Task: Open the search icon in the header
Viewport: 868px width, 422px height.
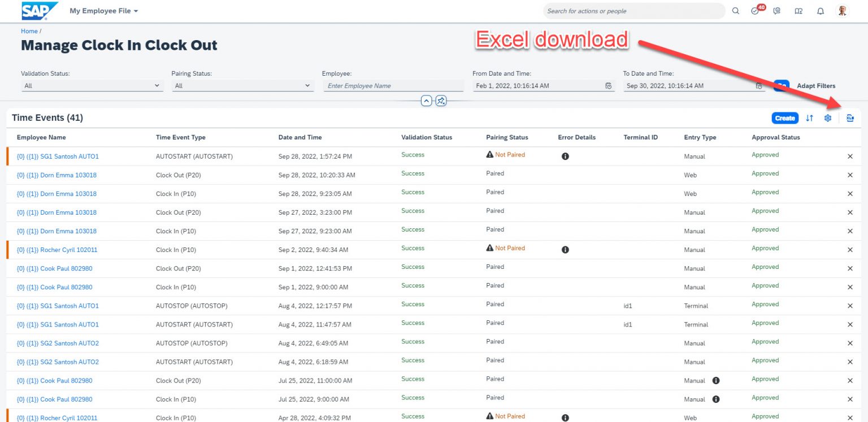Action: coord(736,10)
